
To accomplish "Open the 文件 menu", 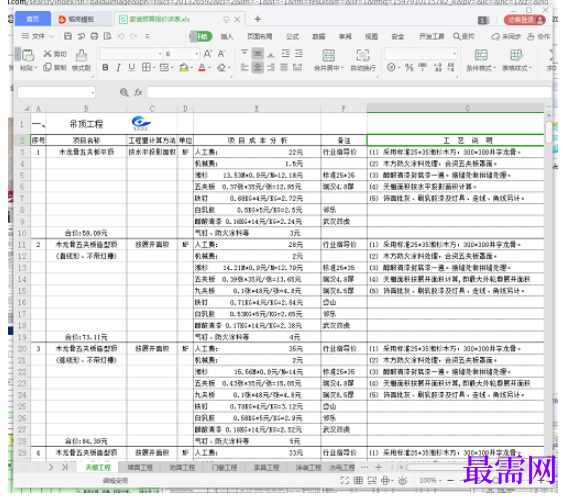I will coord(38,36).
